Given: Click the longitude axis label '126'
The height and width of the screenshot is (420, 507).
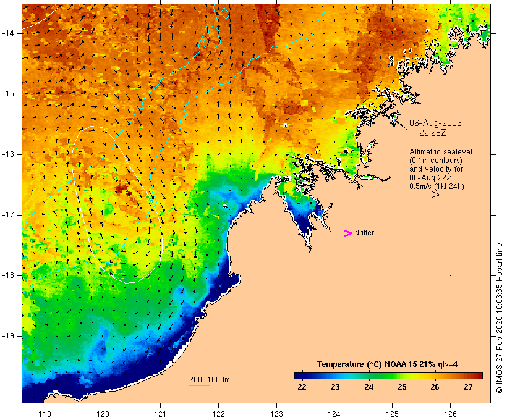Looking at the screenshot, I should point(450,414).
